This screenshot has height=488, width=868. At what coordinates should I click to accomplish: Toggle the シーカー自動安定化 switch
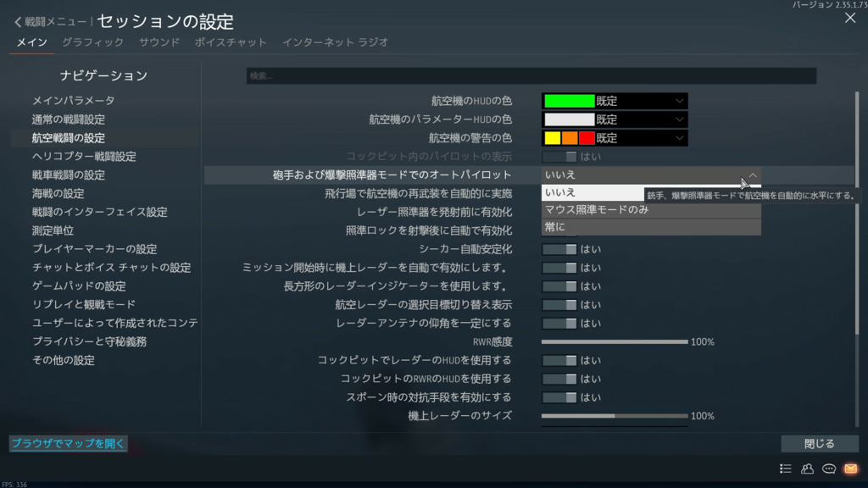coord(559,249)
